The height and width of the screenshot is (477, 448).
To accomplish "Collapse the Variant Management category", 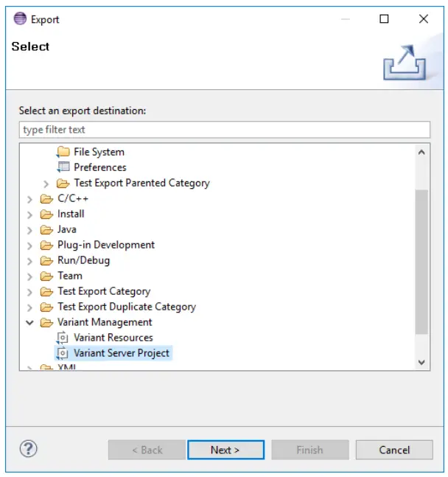I will 29,322.
